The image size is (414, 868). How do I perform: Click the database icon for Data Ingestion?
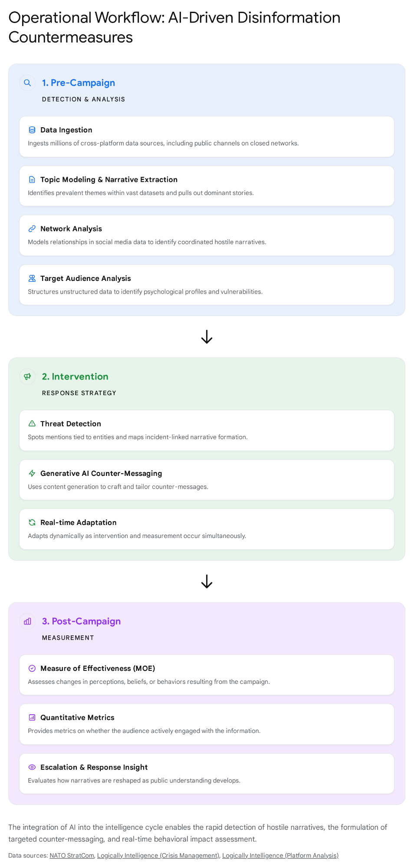32,130
